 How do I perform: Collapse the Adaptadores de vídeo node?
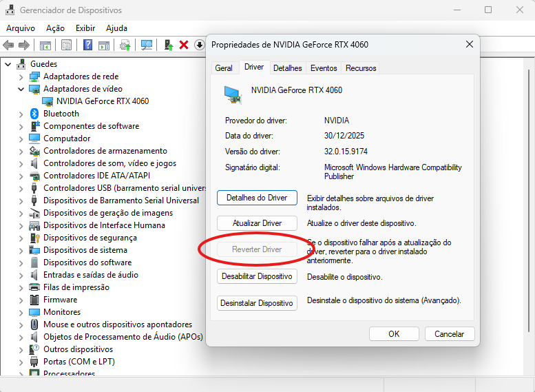pyautogui.click(x=21, y=89)
